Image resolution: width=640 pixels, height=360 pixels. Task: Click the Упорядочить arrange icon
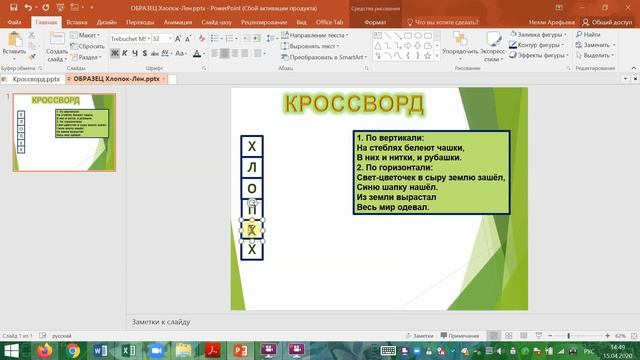point(460,39)
